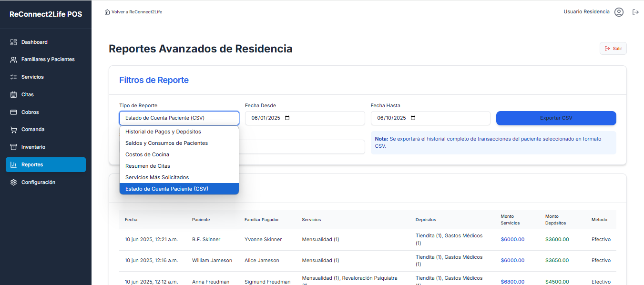Image resolution: width=644 pixels, height=285 pixels.
Task: Open Cobros in the sidebar
Action: (x=46, y=112)
